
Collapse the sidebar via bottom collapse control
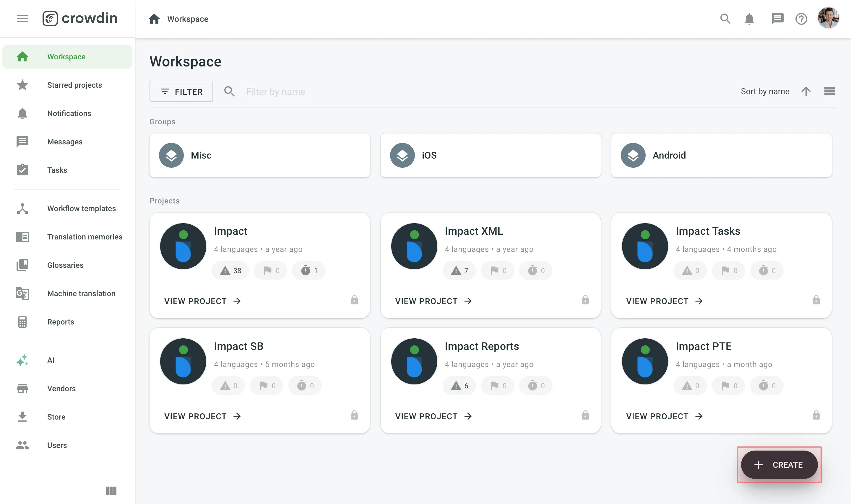pyautogui.click(x=111, y=491)
